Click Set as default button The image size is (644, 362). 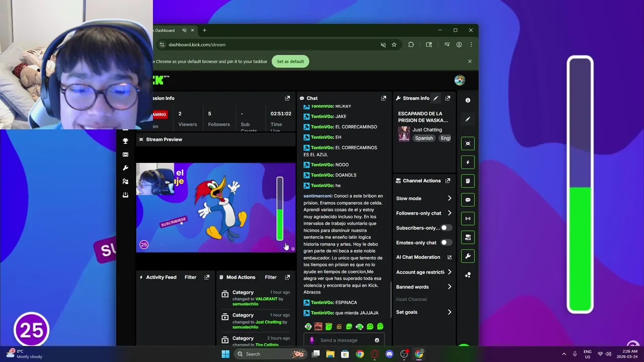coord(290,61)
